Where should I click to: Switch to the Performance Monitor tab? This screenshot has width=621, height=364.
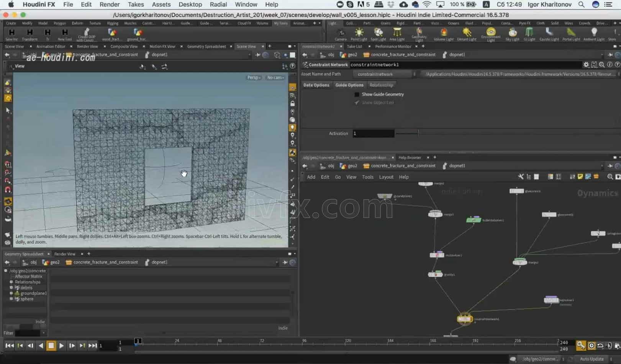coord(393,46)
